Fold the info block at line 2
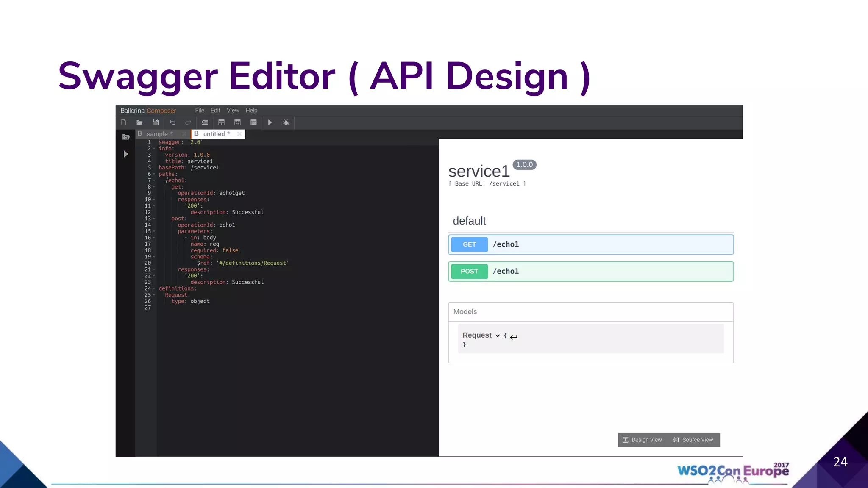Image resolution: width=868 pixels, height=488 pixels. pyautogui.click(x=154, y=149)
